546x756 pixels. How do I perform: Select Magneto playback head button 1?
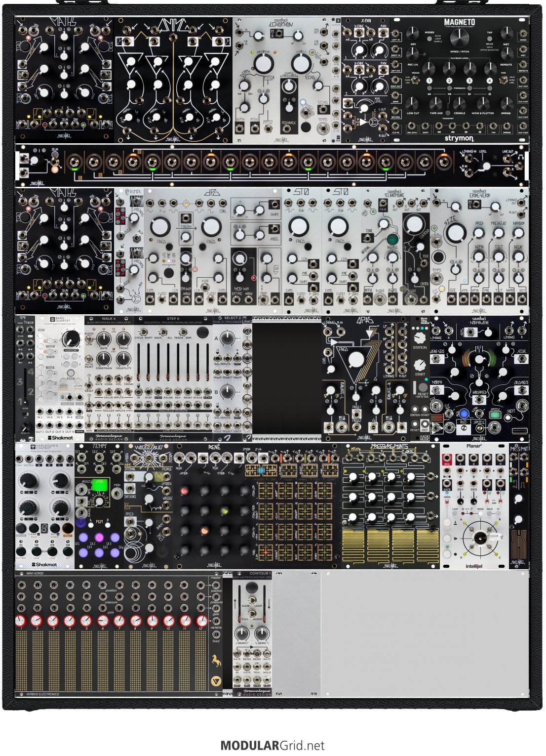pos(429,81)
